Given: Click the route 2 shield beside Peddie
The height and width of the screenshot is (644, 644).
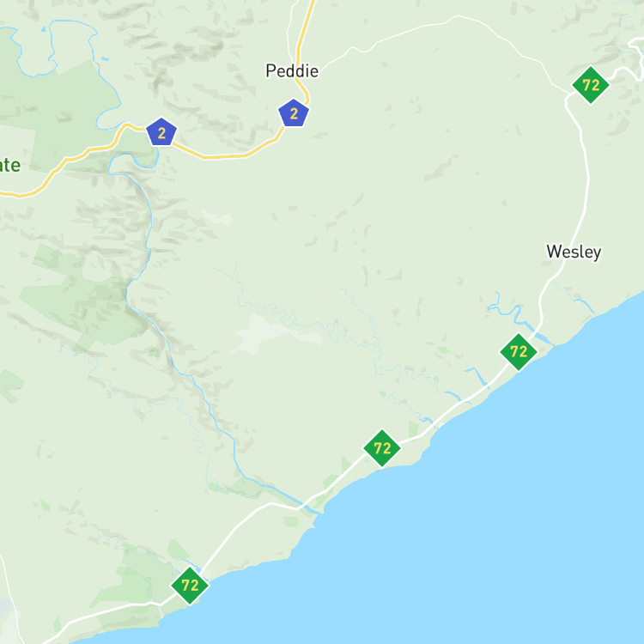Looking at the screenshot, I should click(x=294, y=113).
